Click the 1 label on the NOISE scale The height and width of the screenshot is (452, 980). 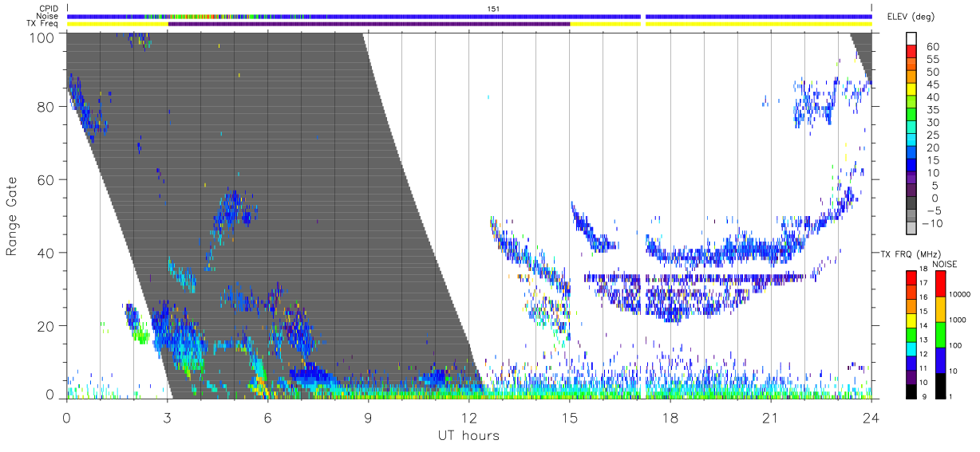point(950,398)
